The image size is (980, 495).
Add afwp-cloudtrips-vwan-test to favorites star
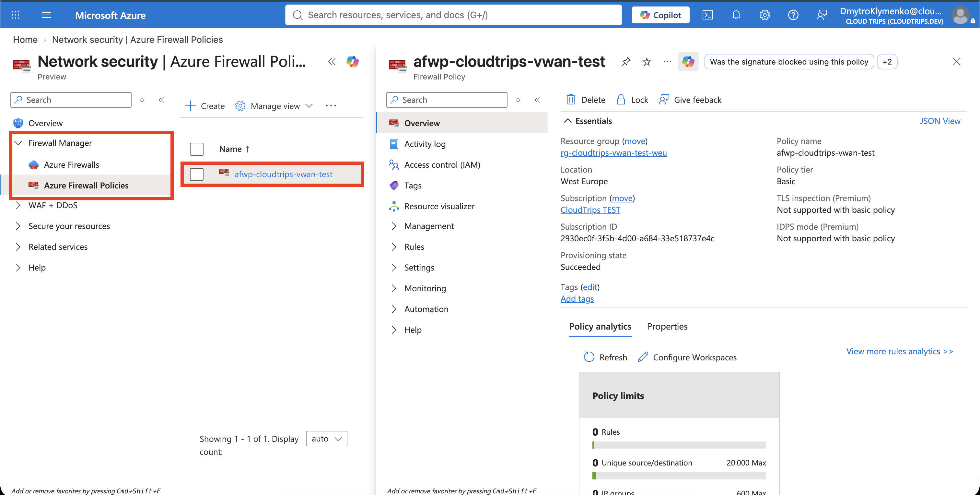tap(647, 62)
